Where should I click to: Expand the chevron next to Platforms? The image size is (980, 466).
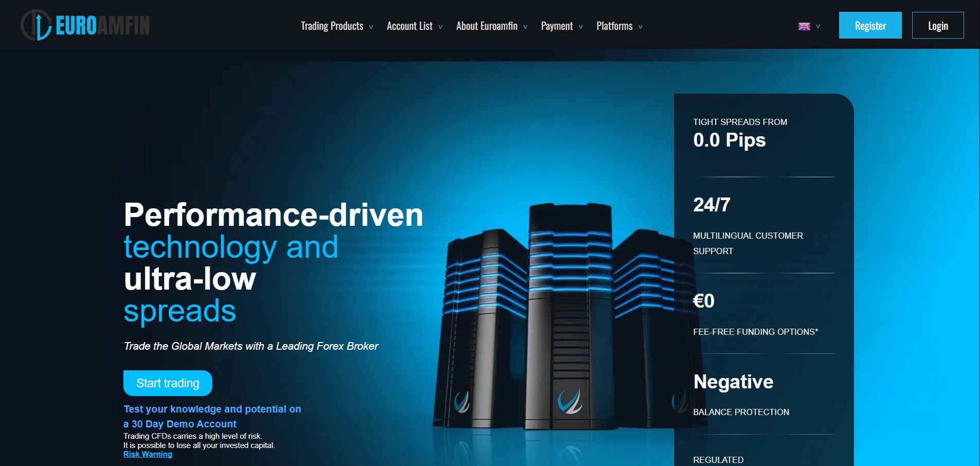coord(640,27)
